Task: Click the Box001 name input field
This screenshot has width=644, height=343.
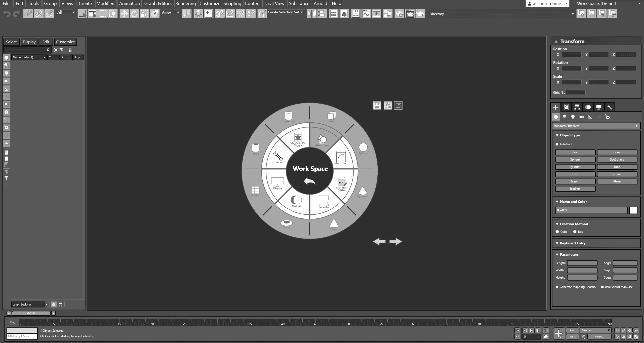Action: 591,210
